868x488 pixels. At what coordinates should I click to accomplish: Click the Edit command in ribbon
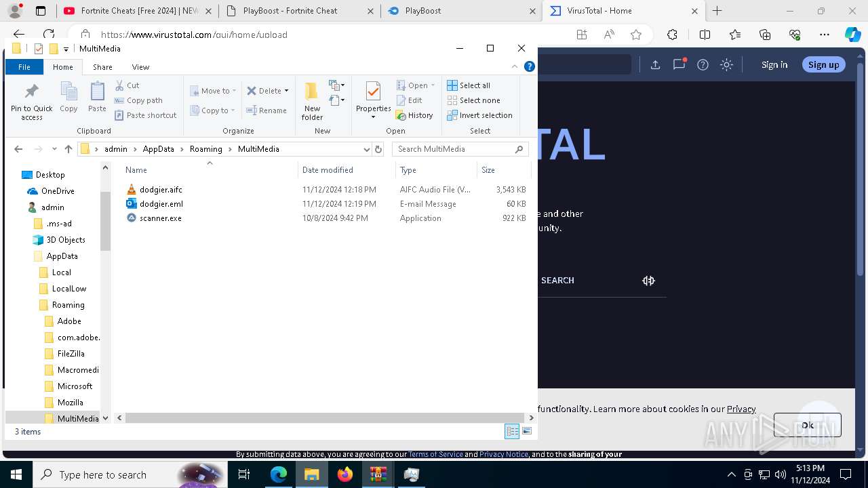(409, 100)
